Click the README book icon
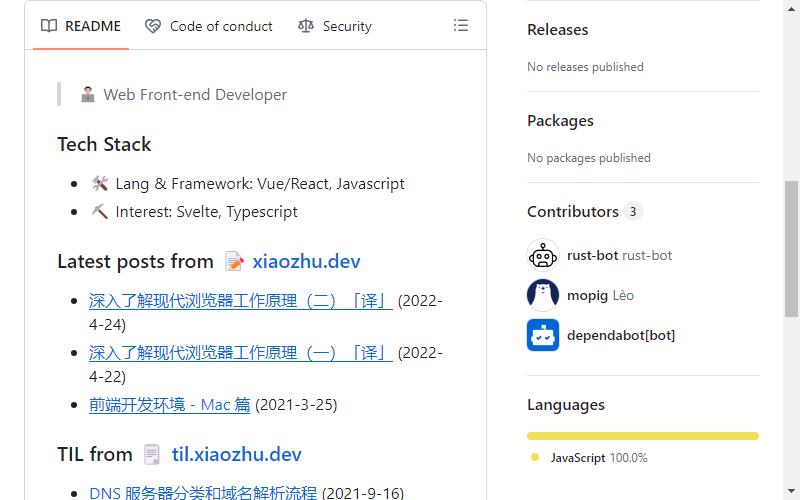Image resolution: width=800 pixels, height=500 pixels. coord(49,26)
